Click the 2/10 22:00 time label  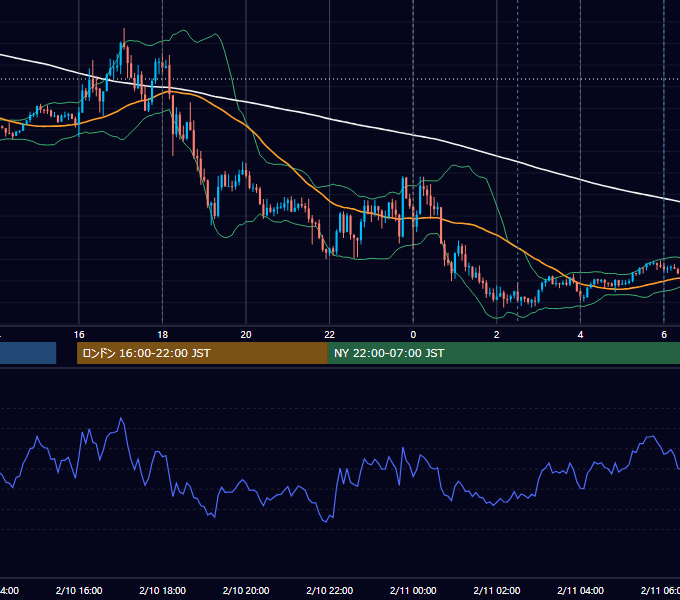[330, 590]
